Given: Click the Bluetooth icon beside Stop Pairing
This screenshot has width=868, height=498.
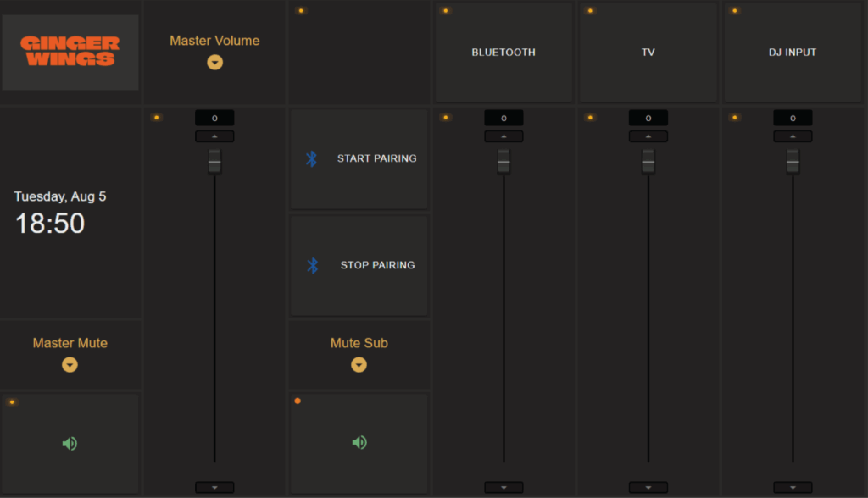Looking at the screenshot, I should coord(312,265).
